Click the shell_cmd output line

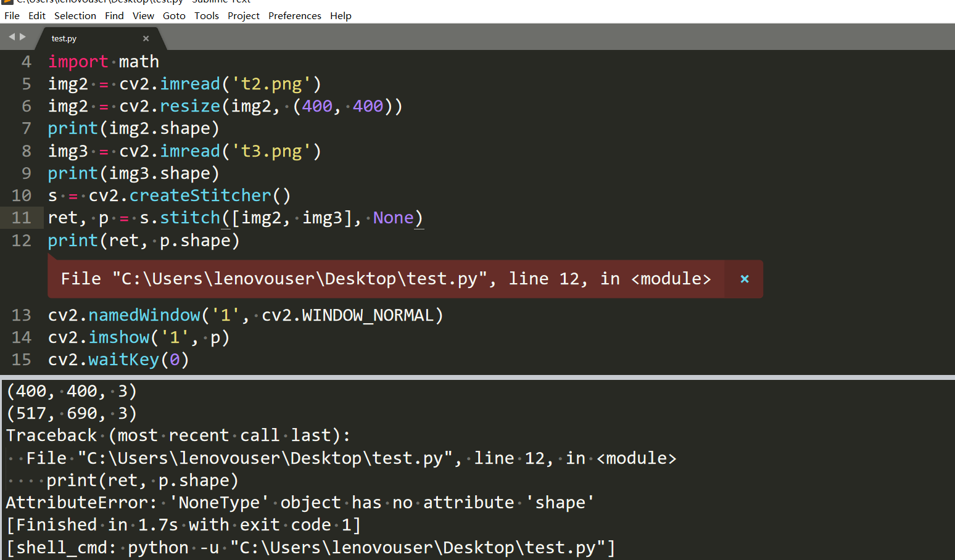tap(311, 548)
